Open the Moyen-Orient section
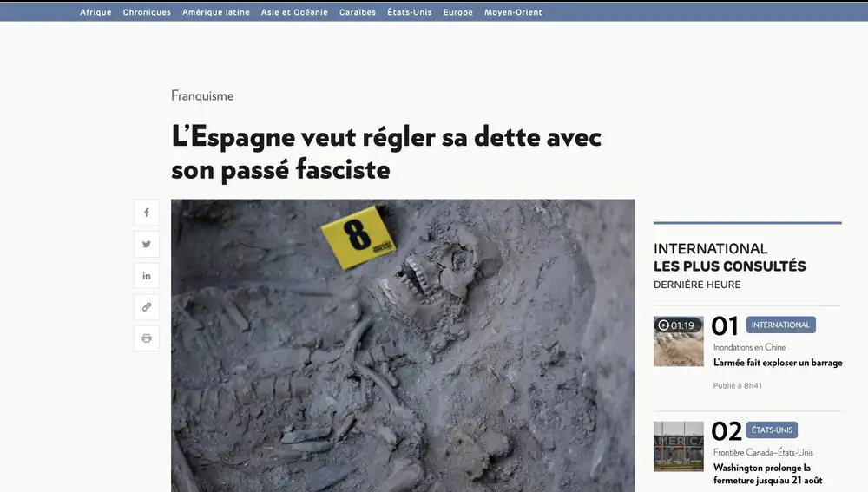Image resolution: width=868 pixels, height=492 pixels. click(x=513, y=12)
